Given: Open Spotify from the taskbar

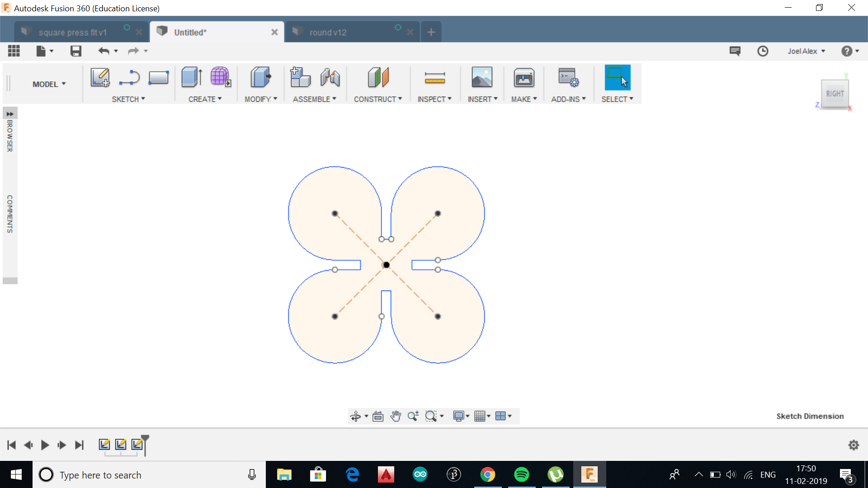Looking at the screenshot, I should (521, 474).
